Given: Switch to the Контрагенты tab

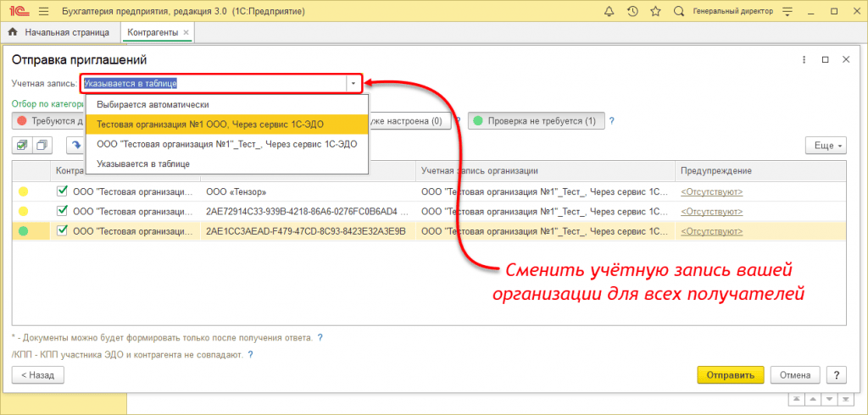Looking at the screenshot, I should pos(153,32).
